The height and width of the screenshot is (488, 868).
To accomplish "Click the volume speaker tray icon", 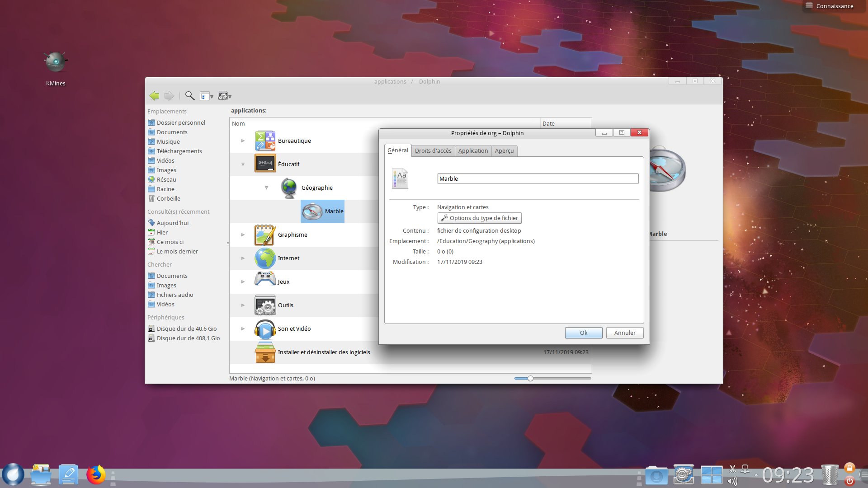I will 732,481.
